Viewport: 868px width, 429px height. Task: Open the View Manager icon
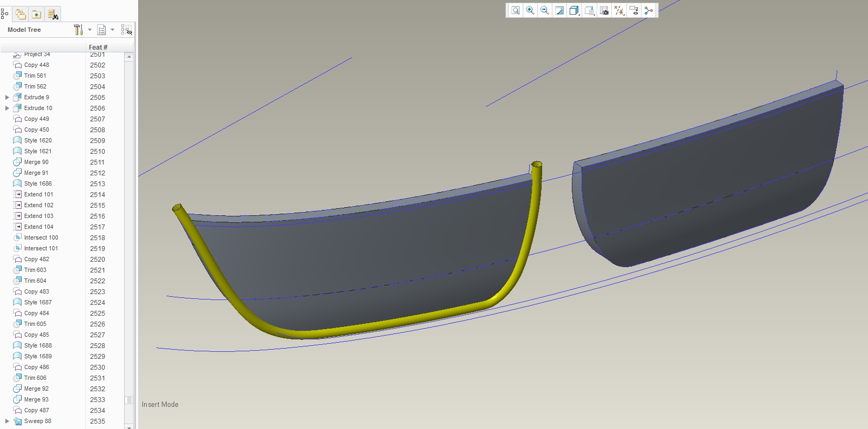pyautogui.click(x=604, y=10)
